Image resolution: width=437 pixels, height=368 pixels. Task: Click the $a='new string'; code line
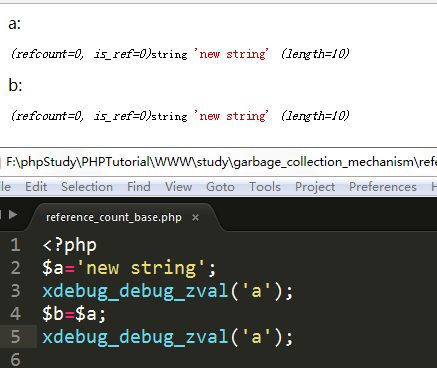pyautogui.click(x=129, y=268)
